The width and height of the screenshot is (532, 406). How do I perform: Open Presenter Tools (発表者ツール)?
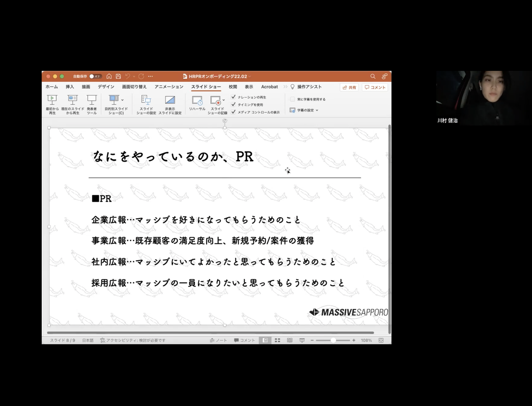click(92, 104)
